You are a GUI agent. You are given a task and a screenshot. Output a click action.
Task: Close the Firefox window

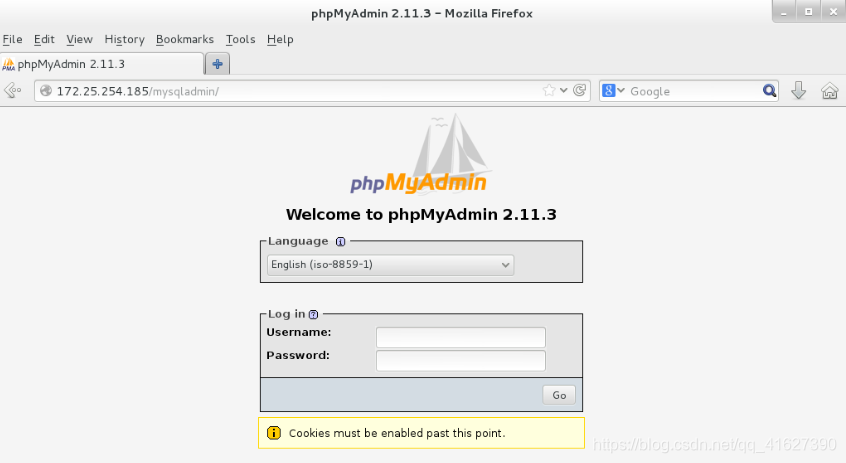[833, 12]
